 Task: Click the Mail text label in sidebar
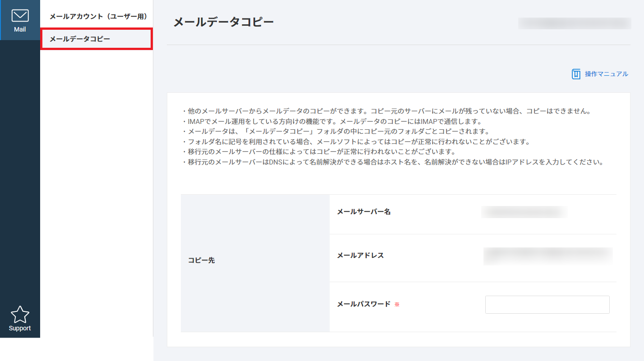tap(20, 30)
